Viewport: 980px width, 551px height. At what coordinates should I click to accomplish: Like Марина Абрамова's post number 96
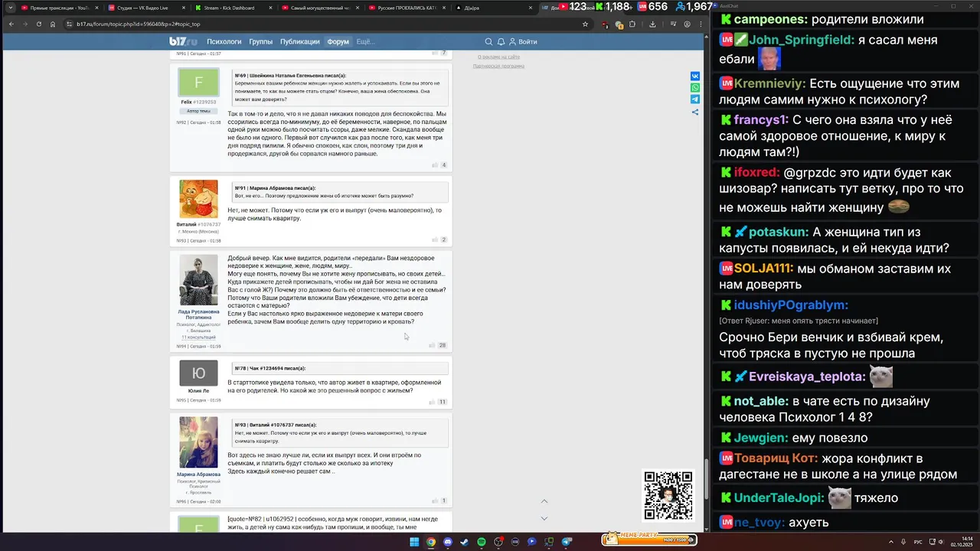click(x=435, y=500)
